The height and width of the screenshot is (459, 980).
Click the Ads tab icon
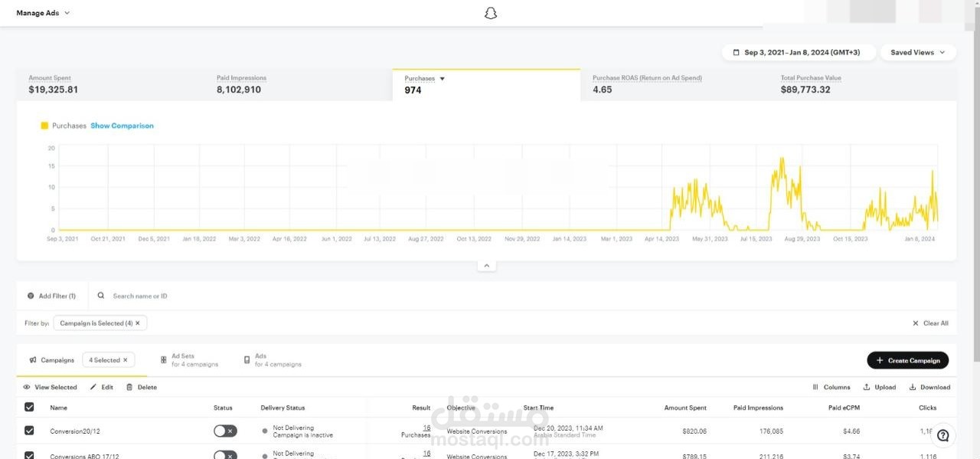point(247,359)
